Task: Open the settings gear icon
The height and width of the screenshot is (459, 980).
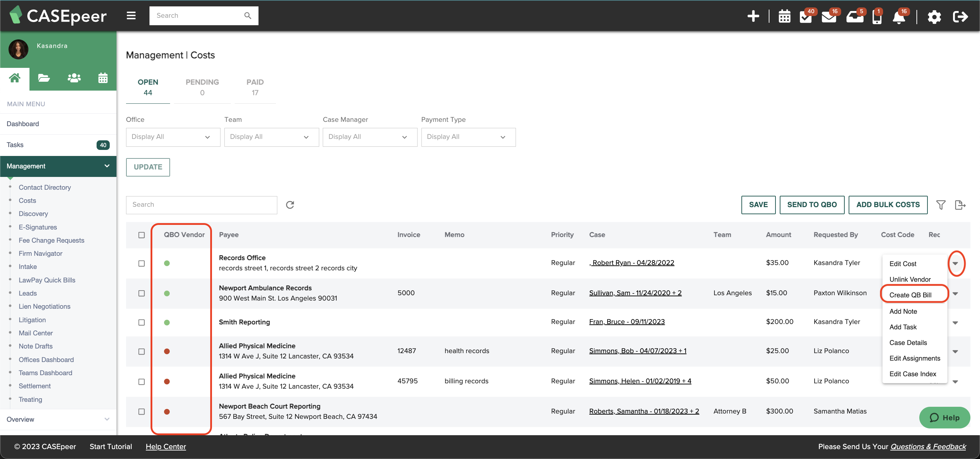Action: pos(934,17)
